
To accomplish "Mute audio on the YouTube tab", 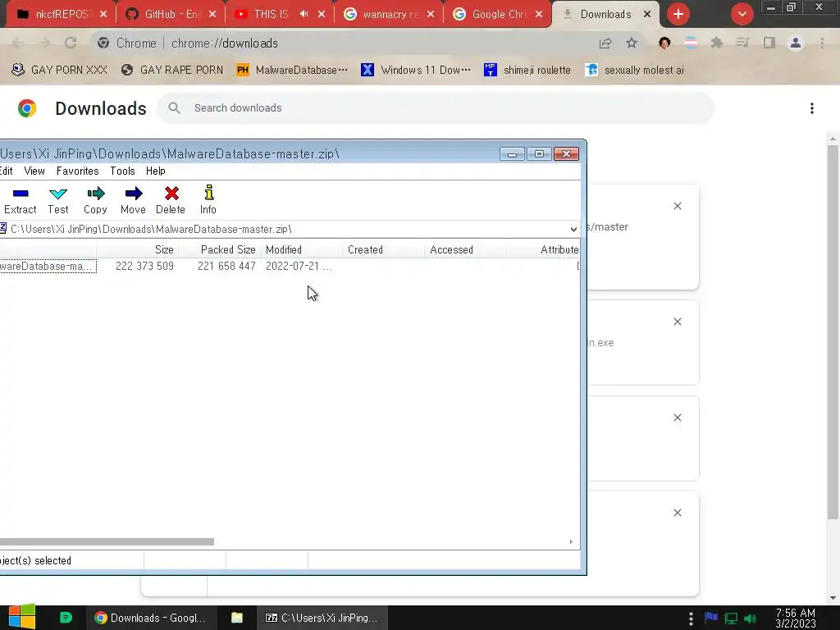I will point(304,15).
